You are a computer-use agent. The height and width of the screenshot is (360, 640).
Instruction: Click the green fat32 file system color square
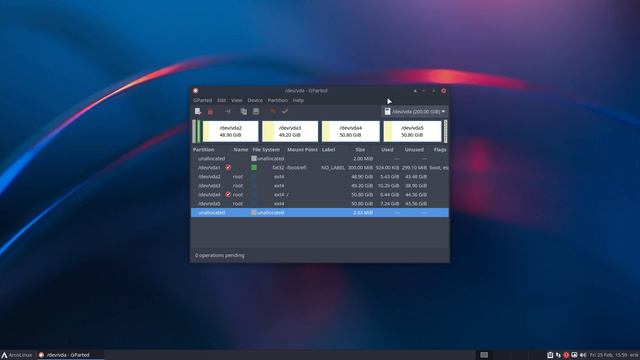point(254,167)
